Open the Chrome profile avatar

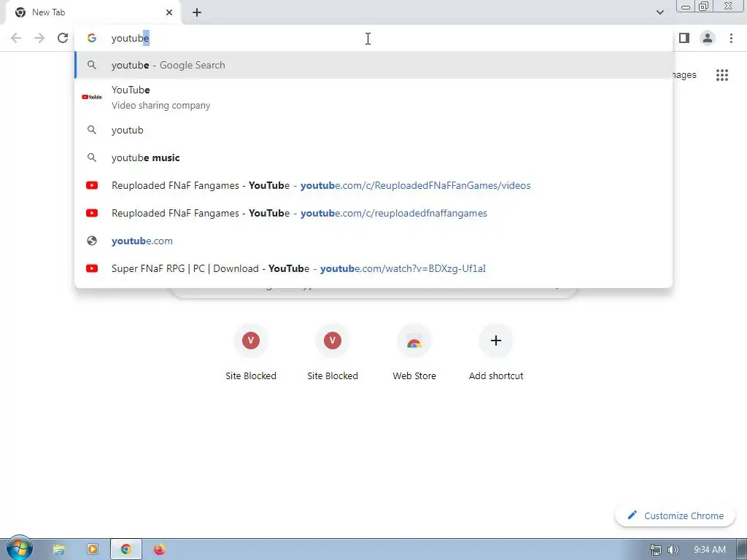708,38
